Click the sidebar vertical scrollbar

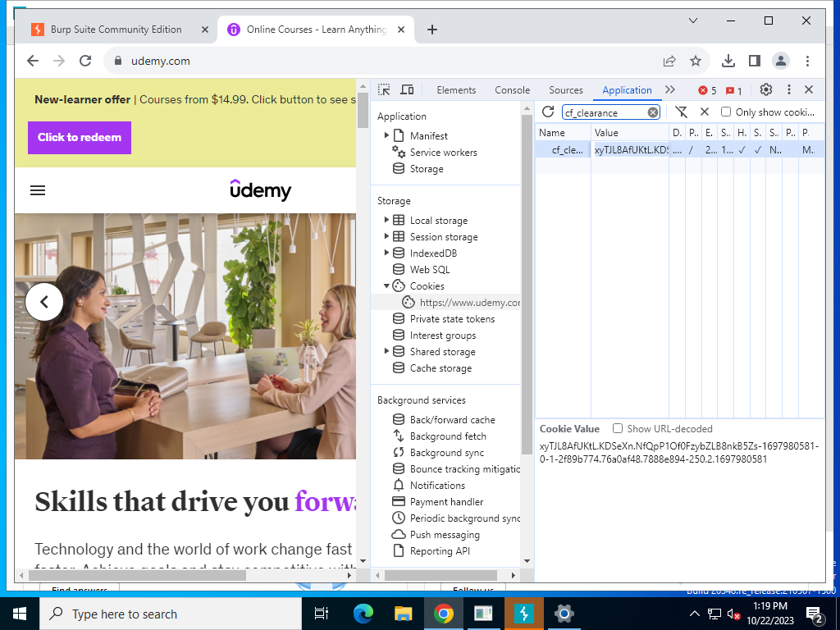(x=526, y=284)
